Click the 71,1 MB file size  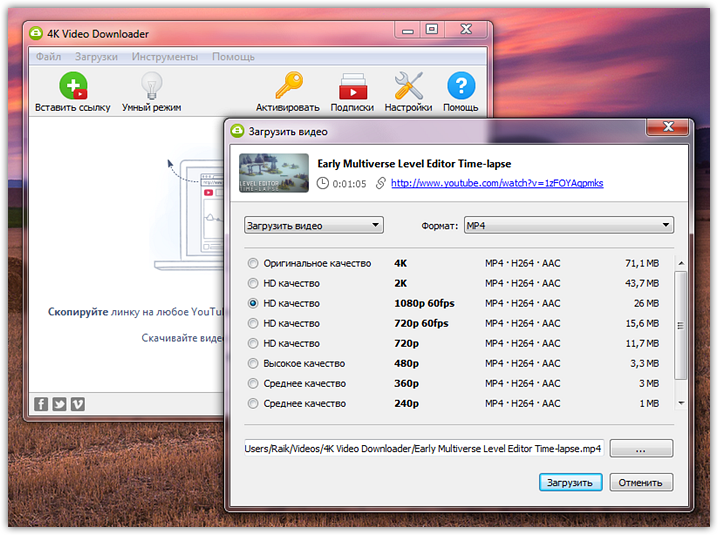pyautogui.click(x=642, y=263)
